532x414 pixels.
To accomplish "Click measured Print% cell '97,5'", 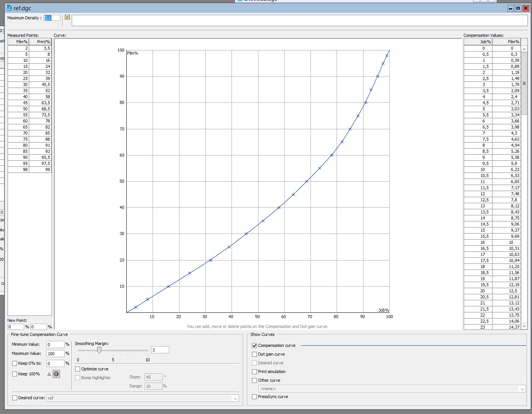I will pyautogui.click(x=40, y=163).
